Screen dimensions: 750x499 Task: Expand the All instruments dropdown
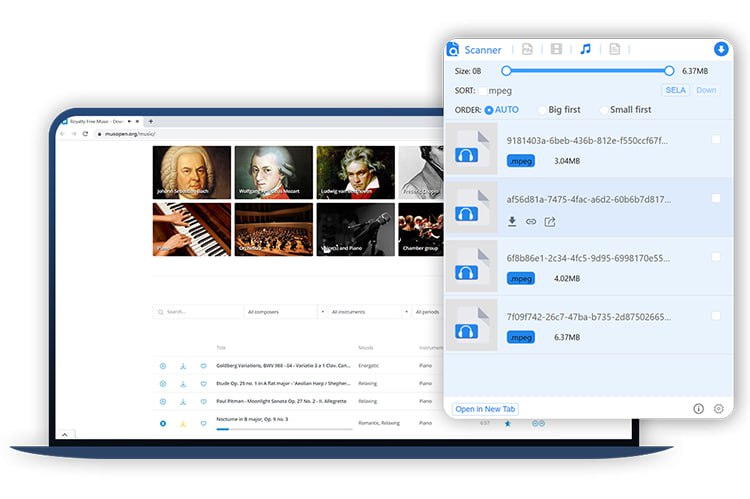pos(365,312)
